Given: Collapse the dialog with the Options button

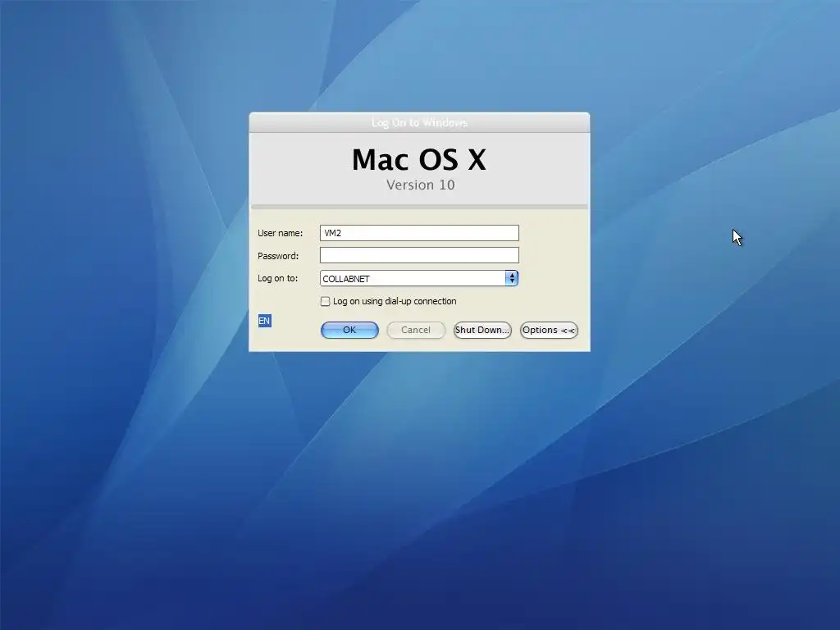Looking at the screenshot, I should click(549, 330).
